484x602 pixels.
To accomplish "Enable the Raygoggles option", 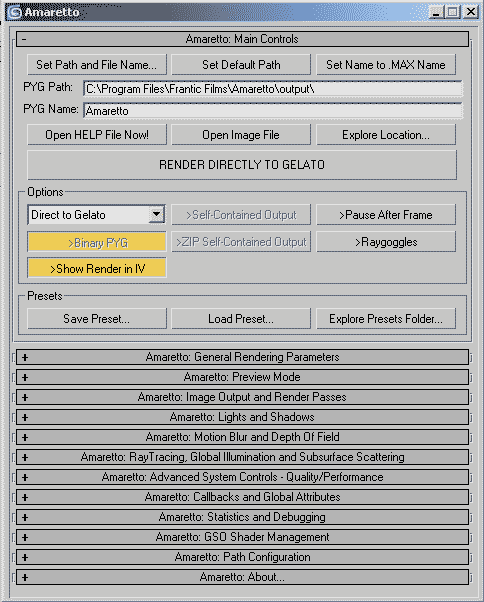I will [x=386, y=242].
